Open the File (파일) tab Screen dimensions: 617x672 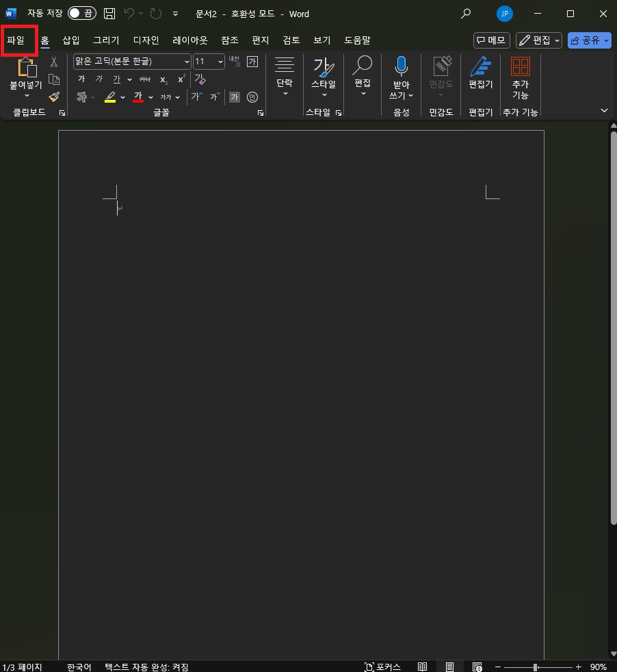tap(16, 40)
